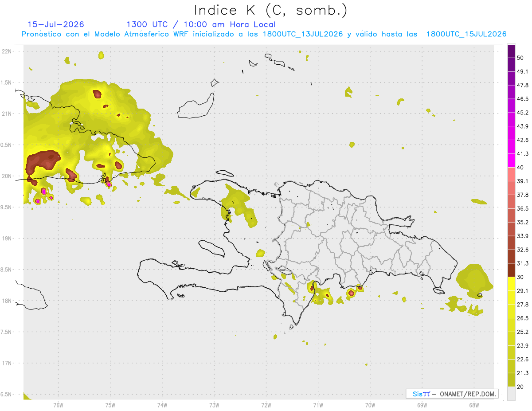Click the "26.5" color scale value
532x411 pixels.
[523, 318]
